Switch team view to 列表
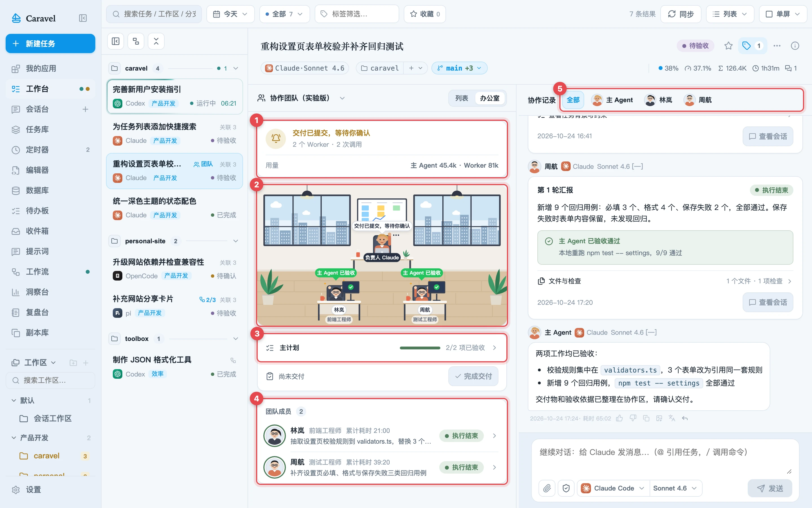 (x=462, y=98)
